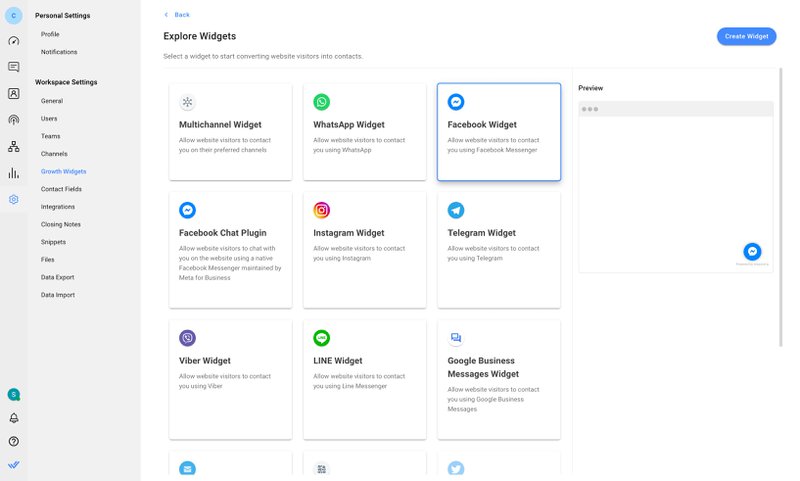Select Google Business Messages Widget card title
800x481 pixels.
pos(483,367)
